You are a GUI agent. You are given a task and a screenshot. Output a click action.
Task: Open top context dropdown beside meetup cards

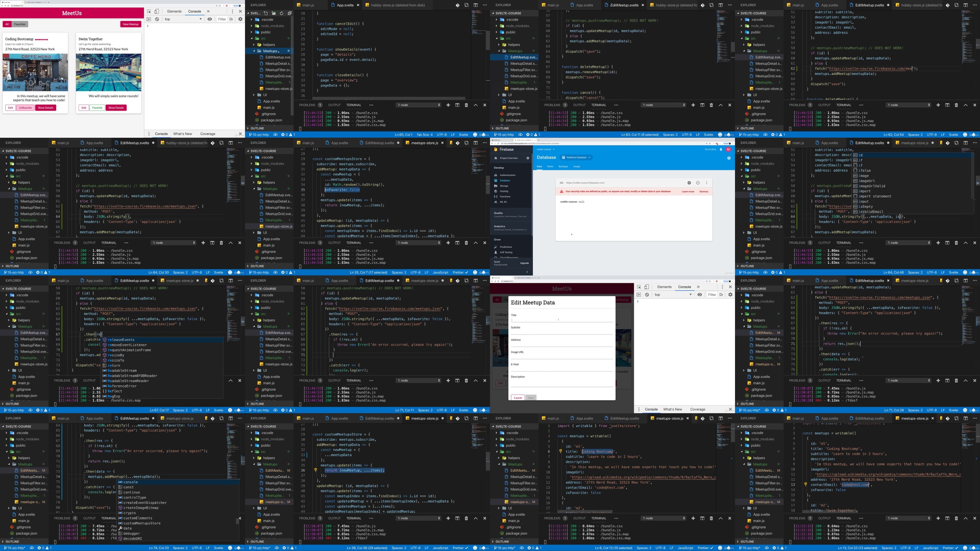183,19
